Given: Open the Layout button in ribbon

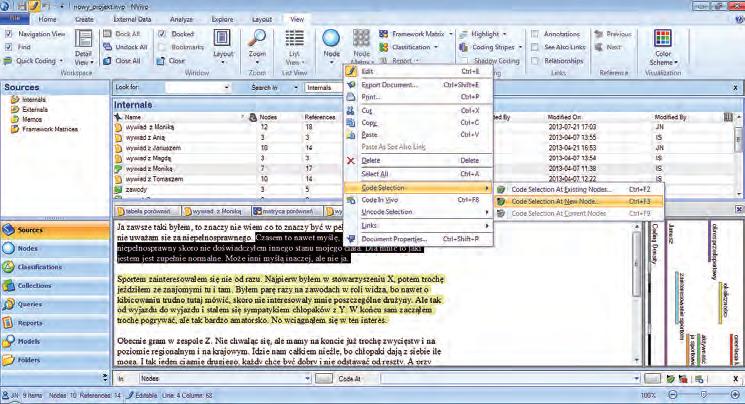Looking at the screenshot, I should pyautogui.click(x=222, y=47).
